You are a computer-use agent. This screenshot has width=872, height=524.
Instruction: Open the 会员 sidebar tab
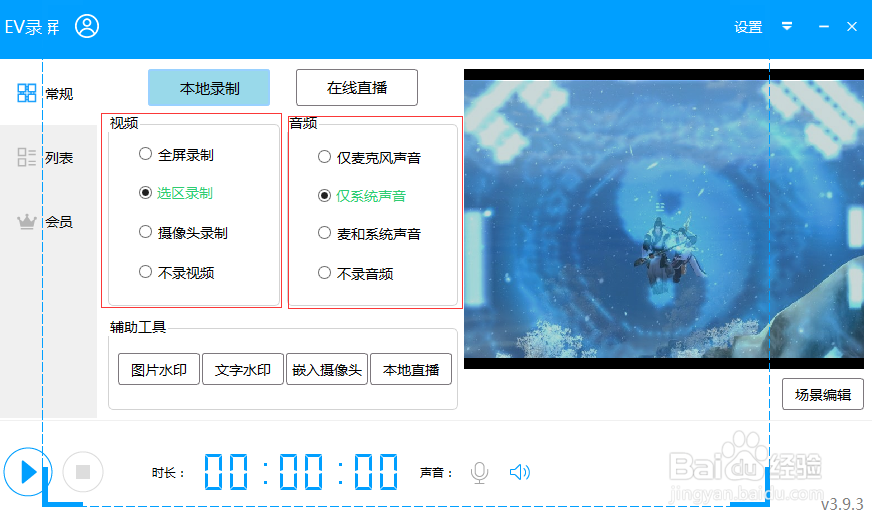(x=46, y=222)
